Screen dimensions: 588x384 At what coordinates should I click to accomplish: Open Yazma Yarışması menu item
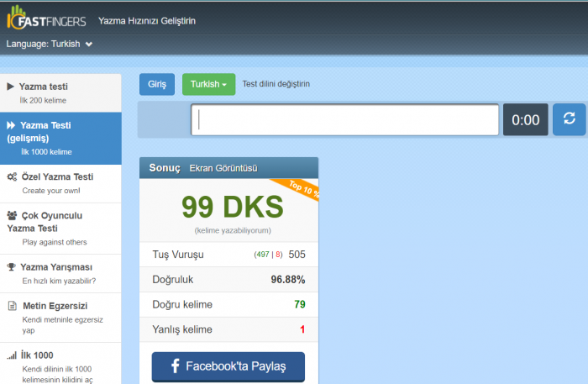pos(60,273)
